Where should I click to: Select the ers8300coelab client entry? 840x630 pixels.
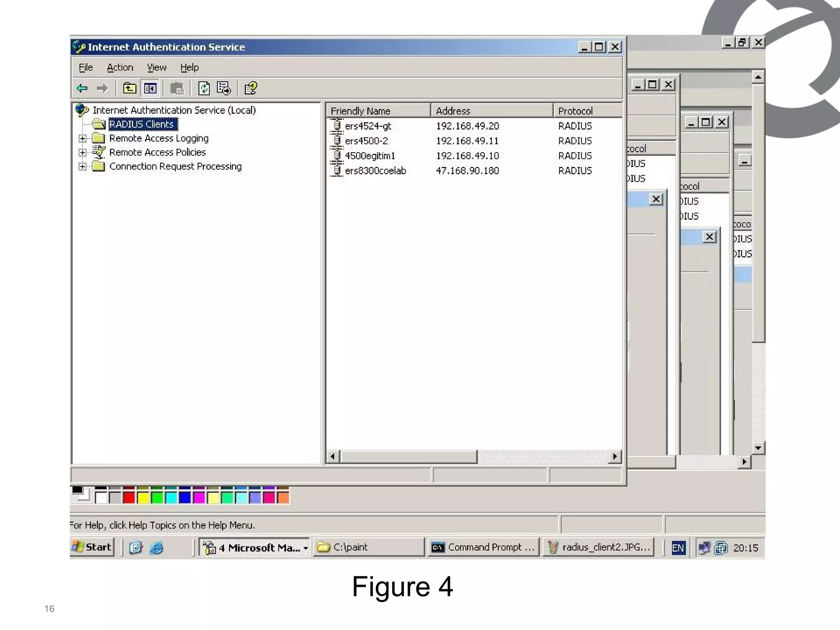375,171
